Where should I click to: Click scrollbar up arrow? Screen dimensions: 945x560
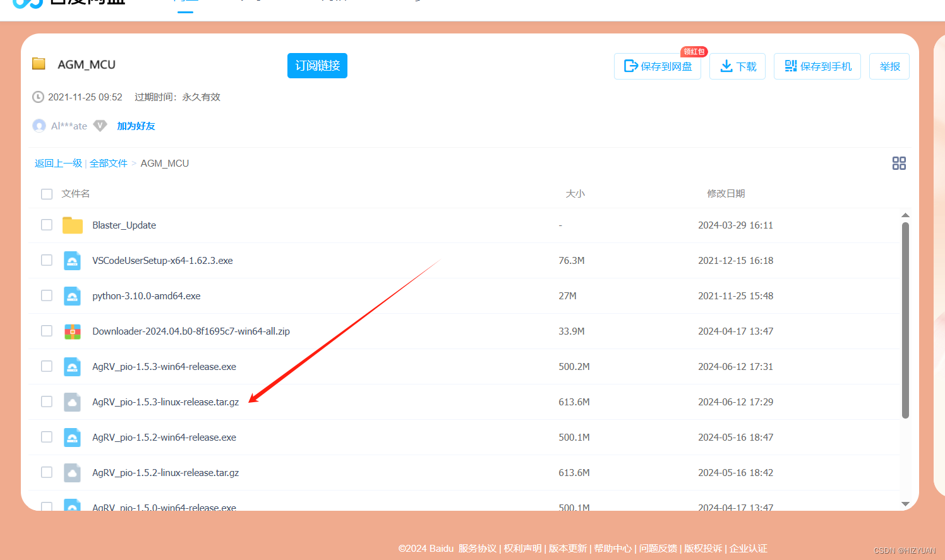[x=905, y=215]
